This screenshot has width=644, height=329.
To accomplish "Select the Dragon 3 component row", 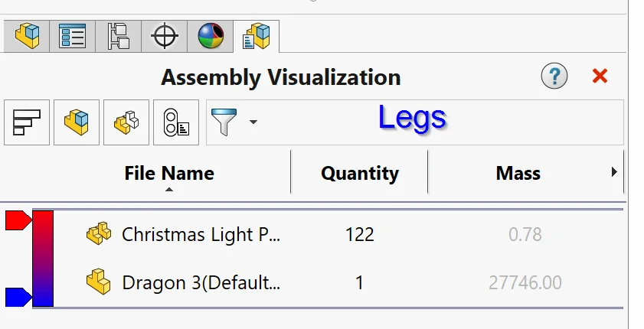I will (x=201, y=283).
